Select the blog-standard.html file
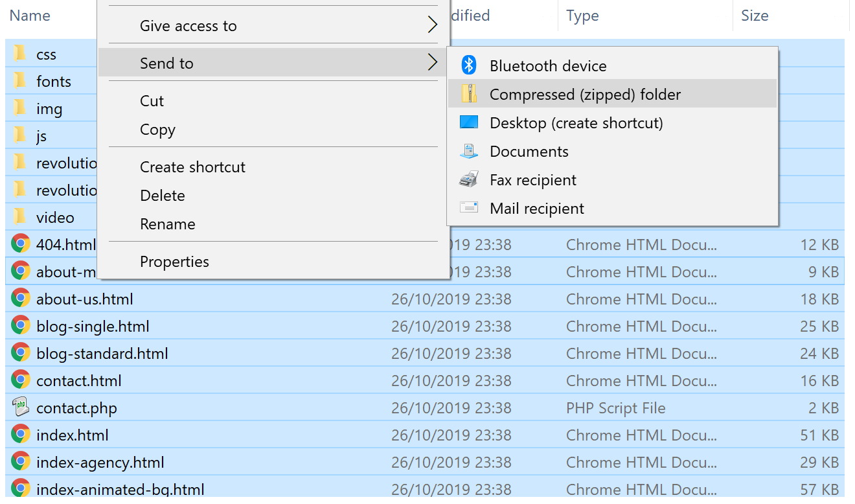Screen dimensions: 855x504 click(x=102, y=354)
